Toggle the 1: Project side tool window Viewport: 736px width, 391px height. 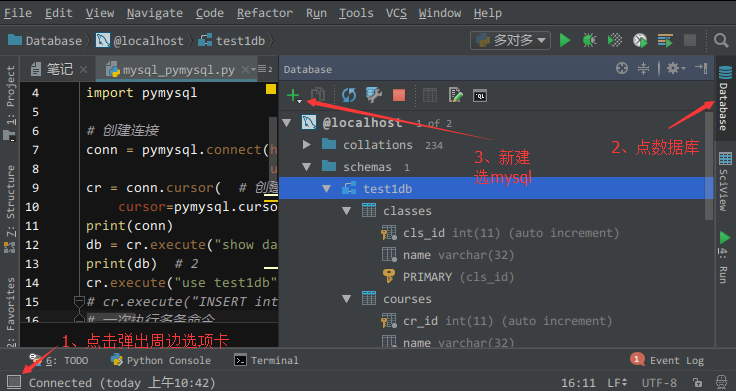(10, 102)
